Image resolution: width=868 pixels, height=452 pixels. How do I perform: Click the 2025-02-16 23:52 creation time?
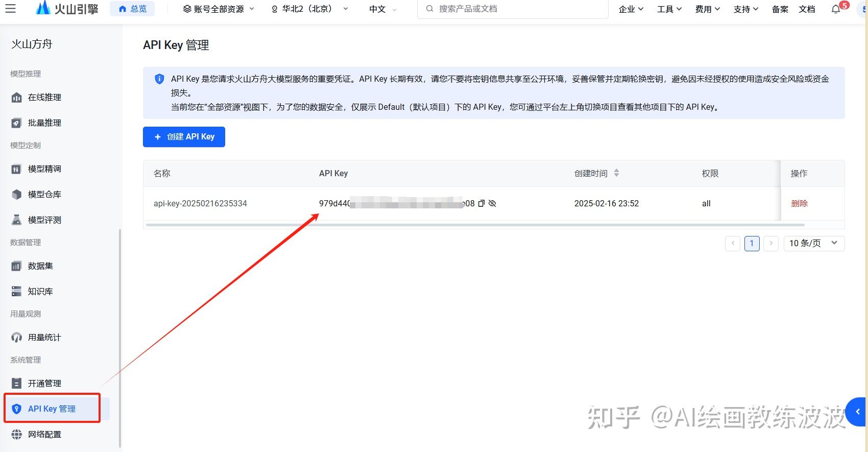tap(607, 203)
